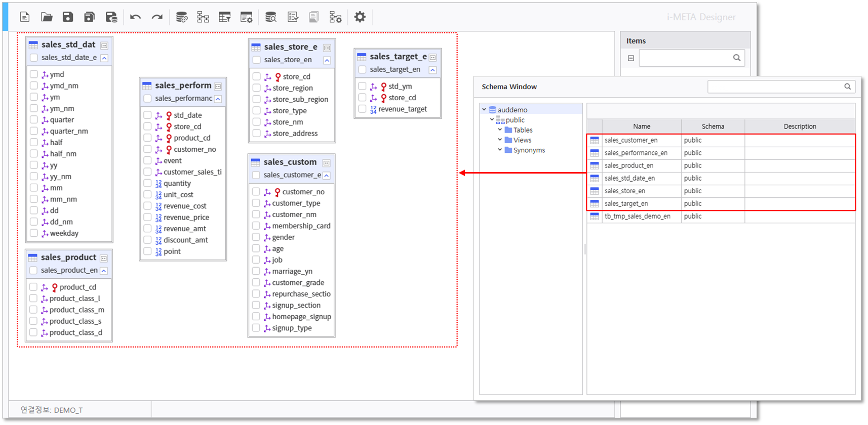Expand the Views folder arrow
The width and height of the screenshot is (868, 425).
[500, 140]
